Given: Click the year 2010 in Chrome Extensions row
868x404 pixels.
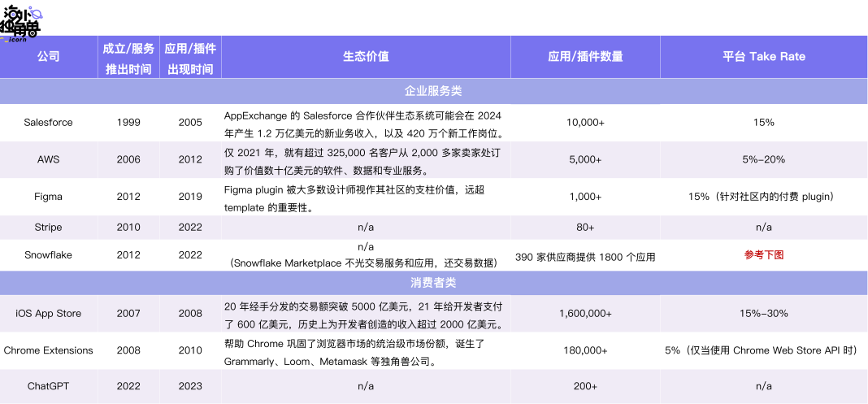Looking at the screenshot, I should click(190, 350).
